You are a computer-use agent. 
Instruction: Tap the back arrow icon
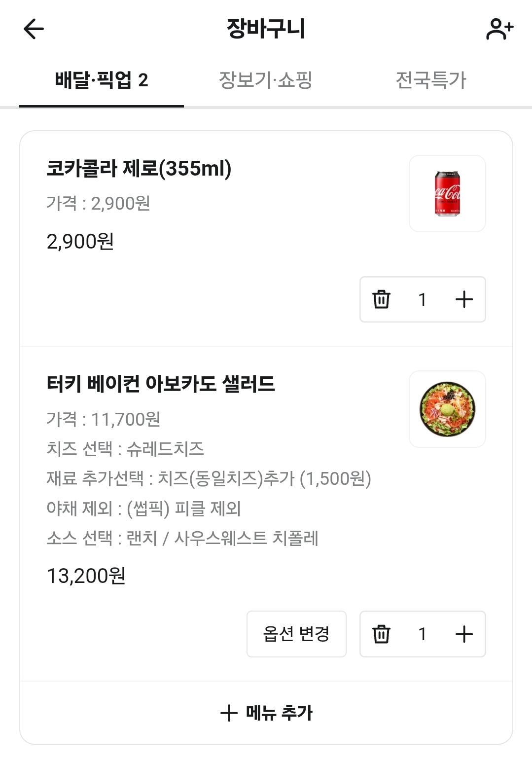click(34, 29)
